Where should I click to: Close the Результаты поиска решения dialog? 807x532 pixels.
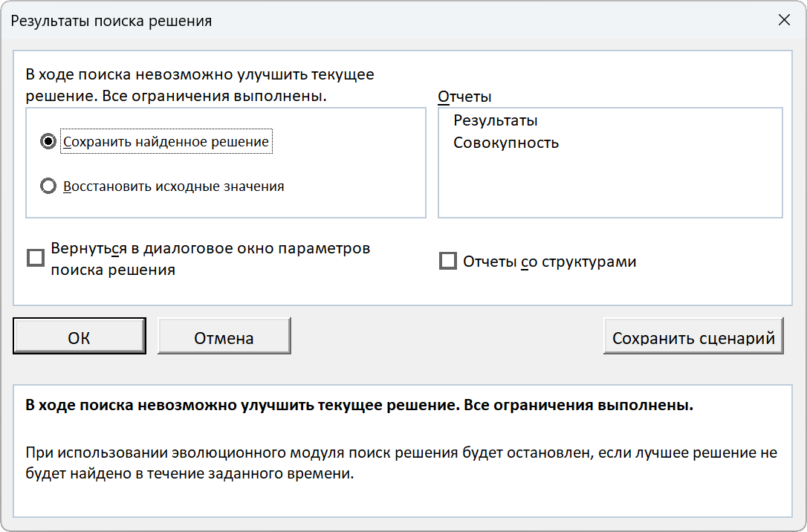[785, 21]
